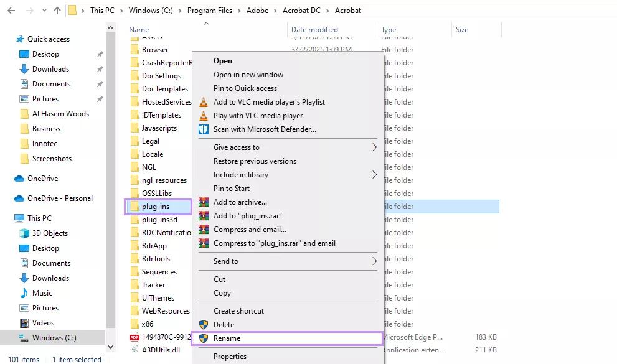Select the VLC Playlist cone icon
The image size is (617, 364).
(202, 101)
